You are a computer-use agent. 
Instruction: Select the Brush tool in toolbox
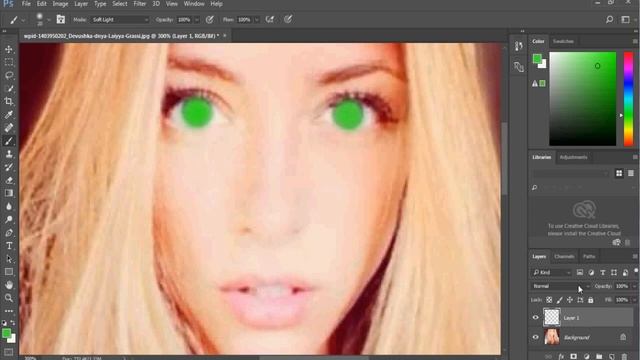[9, 141]
